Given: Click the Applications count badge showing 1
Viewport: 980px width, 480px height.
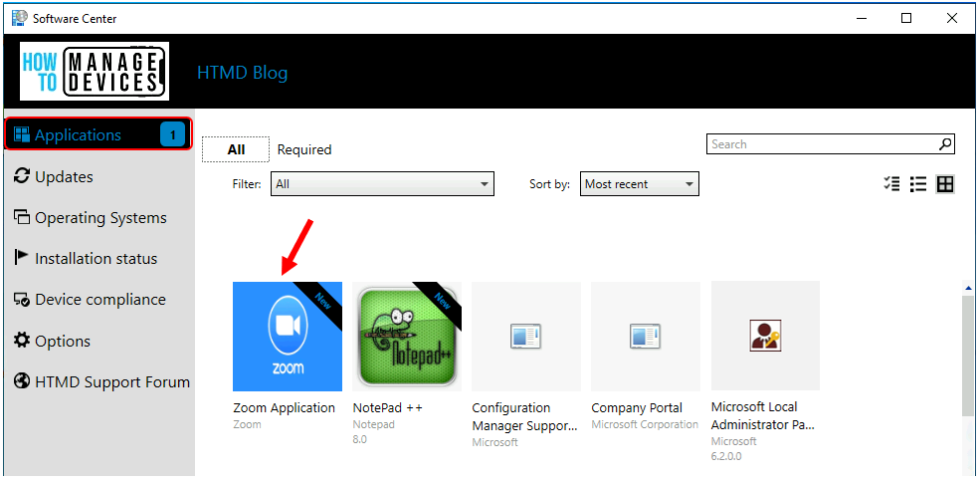Looking at the screenshot, I should (x=172, y=134).
